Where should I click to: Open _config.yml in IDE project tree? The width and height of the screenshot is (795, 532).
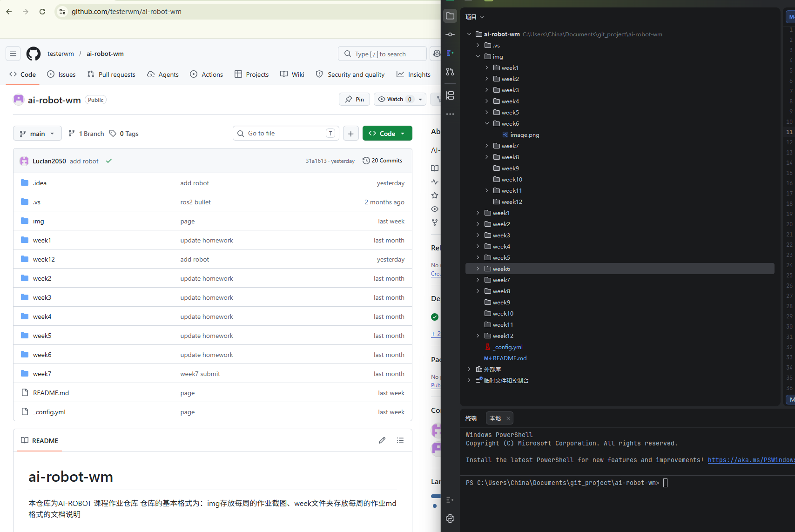point(507,347)
